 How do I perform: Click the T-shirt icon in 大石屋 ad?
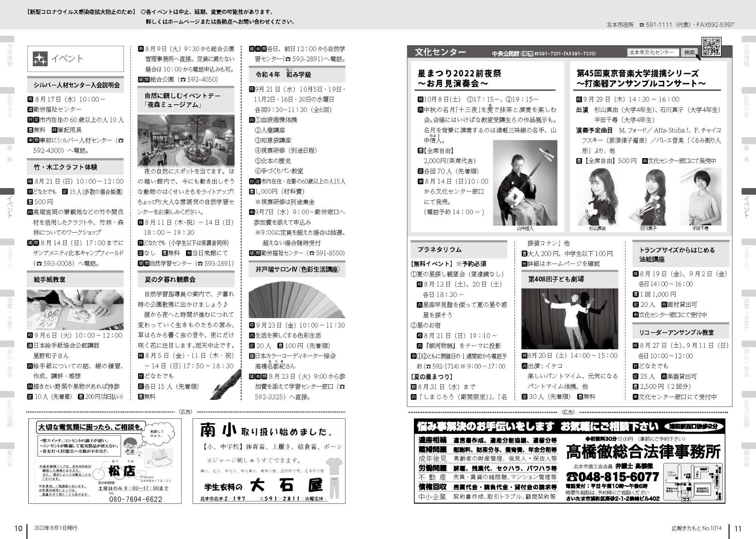pos(334,466)
